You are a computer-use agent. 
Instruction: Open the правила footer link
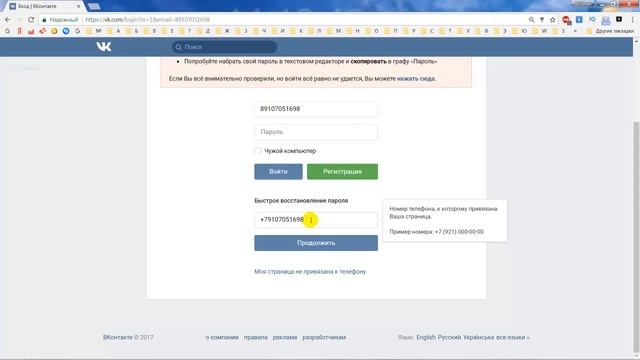256,337
